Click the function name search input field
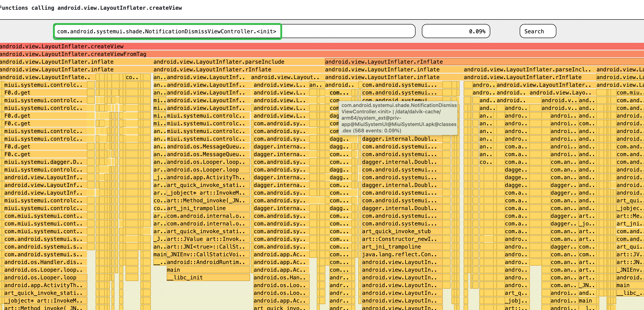Screen dimensions: 644x310 [x=235, y=31]
